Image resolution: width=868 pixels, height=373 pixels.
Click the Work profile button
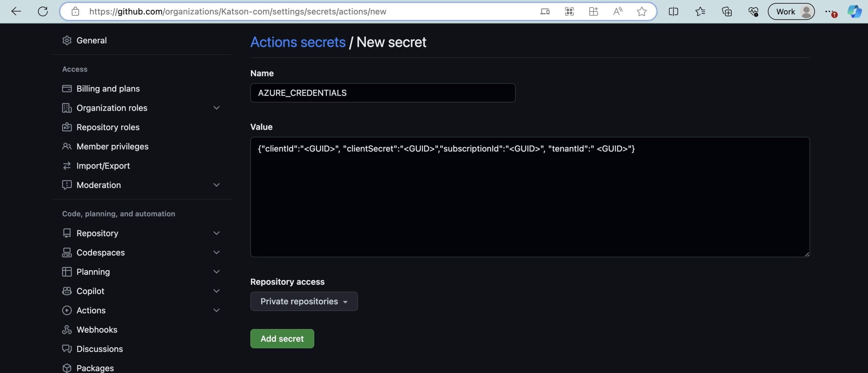[791, 12]
